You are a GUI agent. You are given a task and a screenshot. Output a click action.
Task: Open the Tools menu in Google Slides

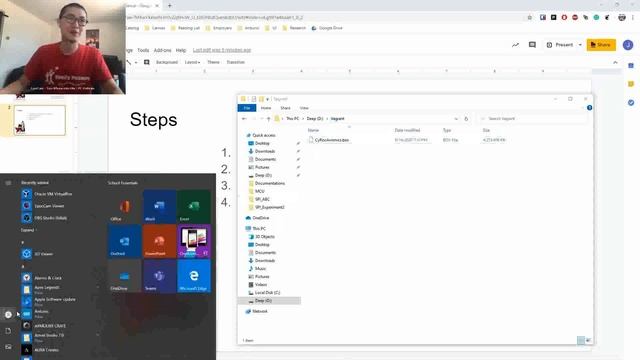pyautogui.click(x=143, y=50)
